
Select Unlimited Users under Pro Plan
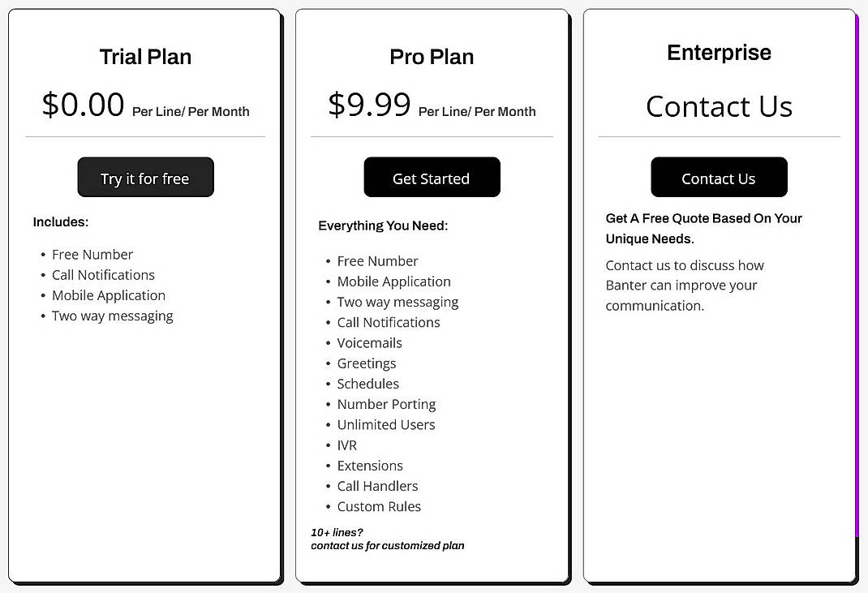point(386,424)
